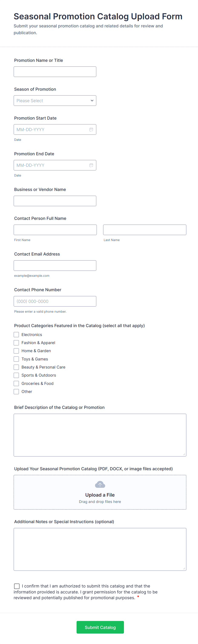Toggle the Sports & Outdoors checkbox
The image size is (198, 644).
16,375
